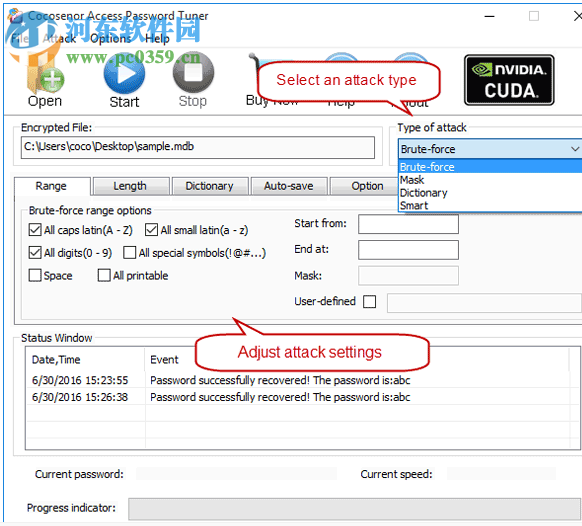Select the 15:23:55 status log row
The height and width of the screenshot is (526, 582).
(303, 380)
